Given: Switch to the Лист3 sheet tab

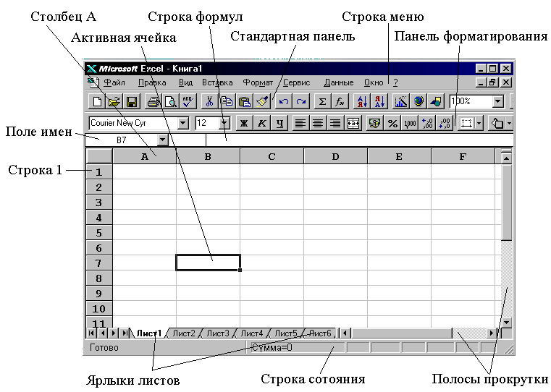Looking at the screenshot, I should pos(217,333).
